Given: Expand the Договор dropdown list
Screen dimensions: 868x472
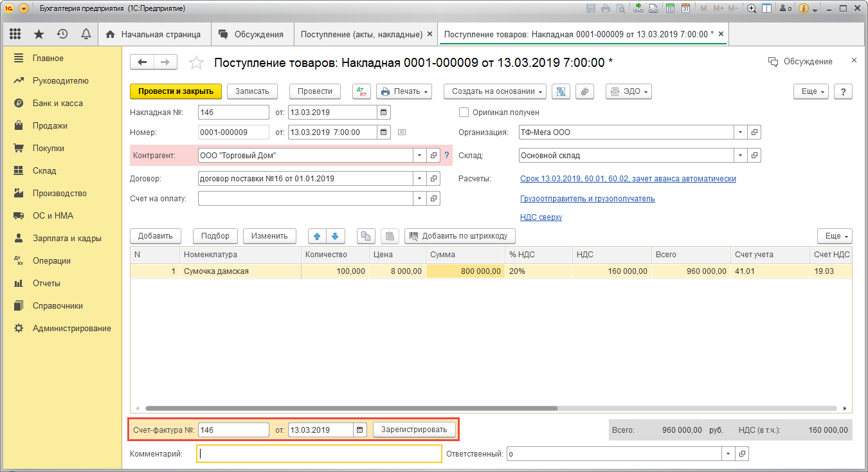Looking at the screenshot, I should tap(420, 179).
